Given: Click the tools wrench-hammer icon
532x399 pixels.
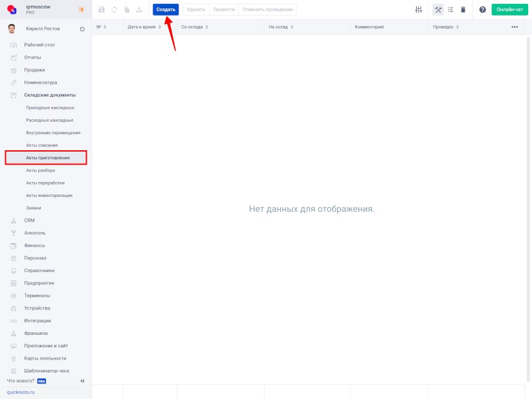Looking at the screenshot, I should click(438, 10).
